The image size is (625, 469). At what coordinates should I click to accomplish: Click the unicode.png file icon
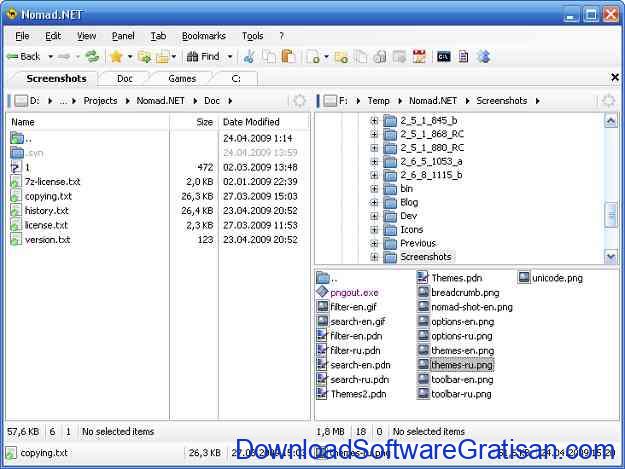click(524, 277)
